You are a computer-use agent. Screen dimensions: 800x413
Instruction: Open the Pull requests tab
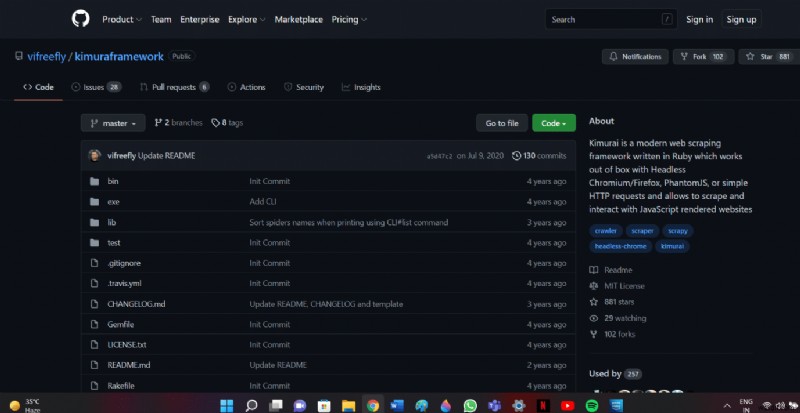[174, 87]
